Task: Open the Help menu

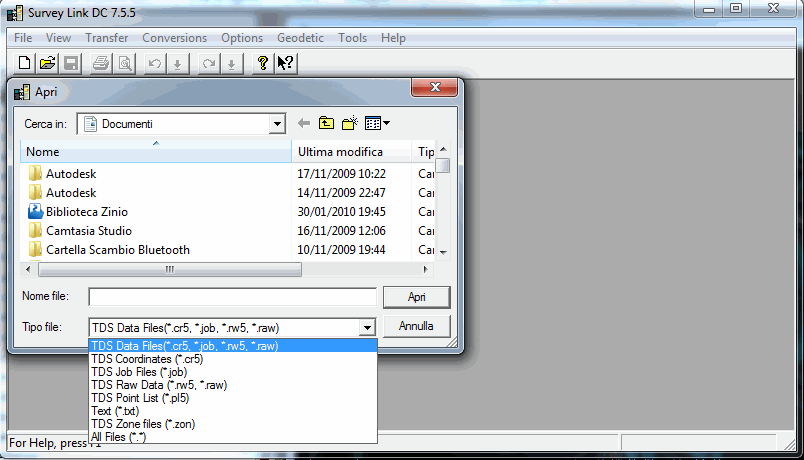Action: (393, 38)
